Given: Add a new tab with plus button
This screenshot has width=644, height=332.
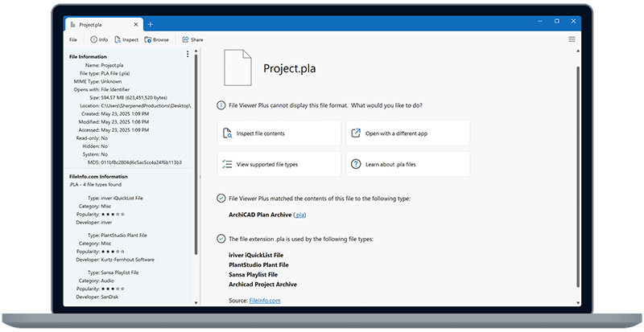Looking at the screenshot, I should (151, 25).
